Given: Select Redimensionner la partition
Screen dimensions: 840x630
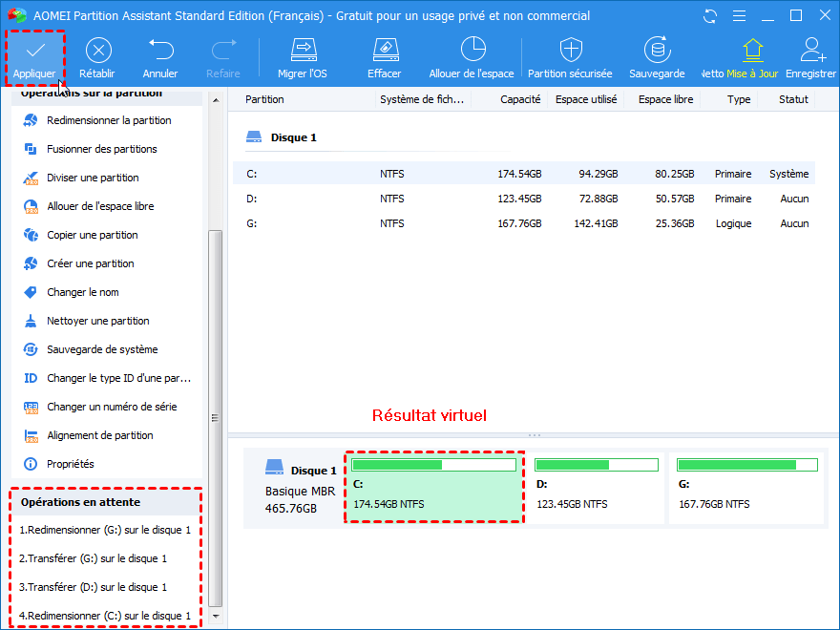Looking at the screenshot, I should click(107, 120).
